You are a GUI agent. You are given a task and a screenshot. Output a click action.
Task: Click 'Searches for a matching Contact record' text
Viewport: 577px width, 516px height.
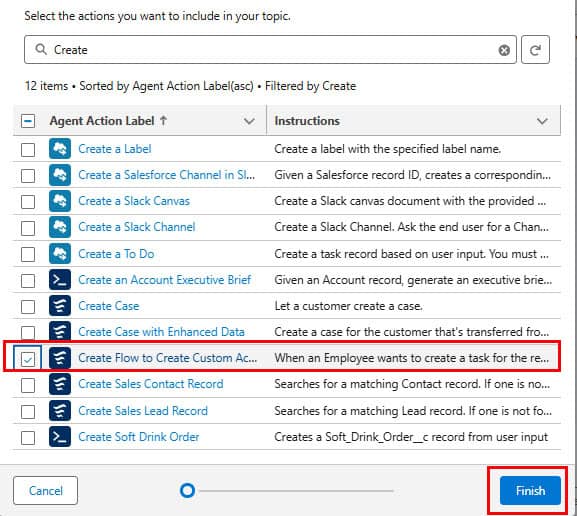412,384
